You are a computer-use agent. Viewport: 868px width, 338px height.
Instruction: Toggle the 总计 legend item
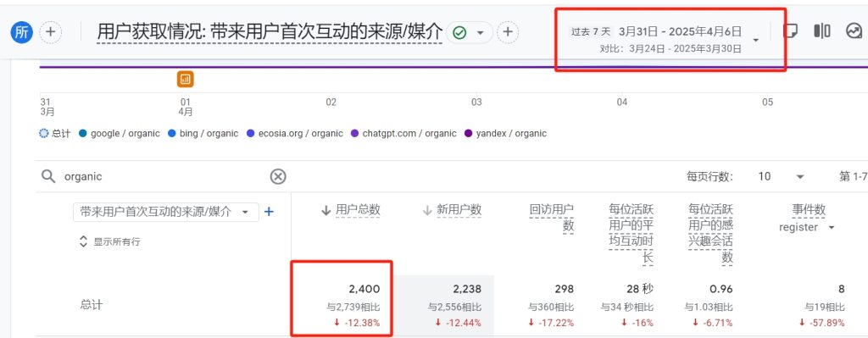55,133
